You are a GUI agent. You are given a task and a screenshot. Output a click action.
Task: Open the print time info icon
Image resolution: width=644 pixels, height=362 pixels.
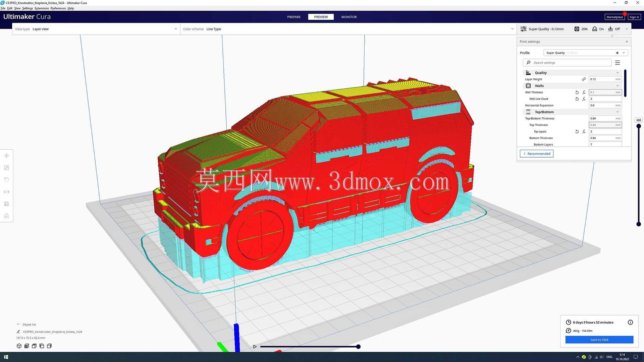click(x=630, y=322)
